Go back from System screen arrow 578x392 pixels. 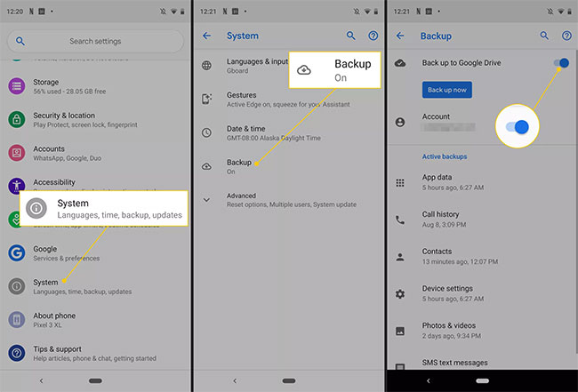207,36
